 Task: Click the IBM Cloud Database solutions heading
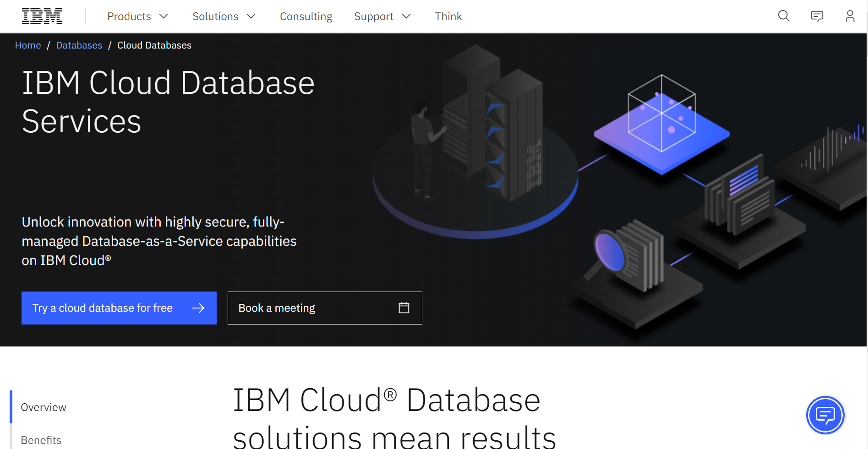(x=394, y=418)
